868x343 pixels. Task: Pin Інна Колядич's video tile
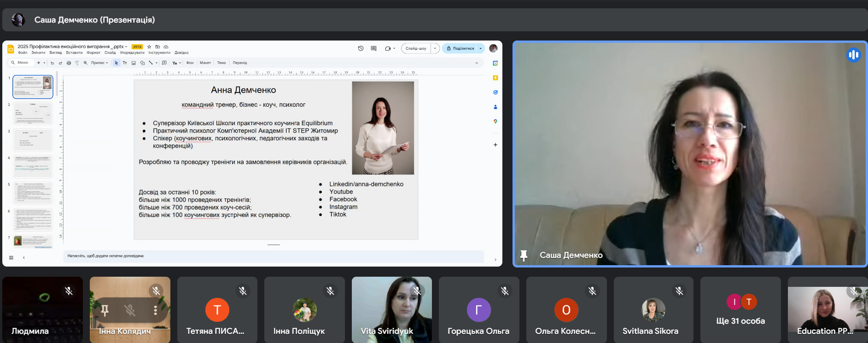click(105, 310)
